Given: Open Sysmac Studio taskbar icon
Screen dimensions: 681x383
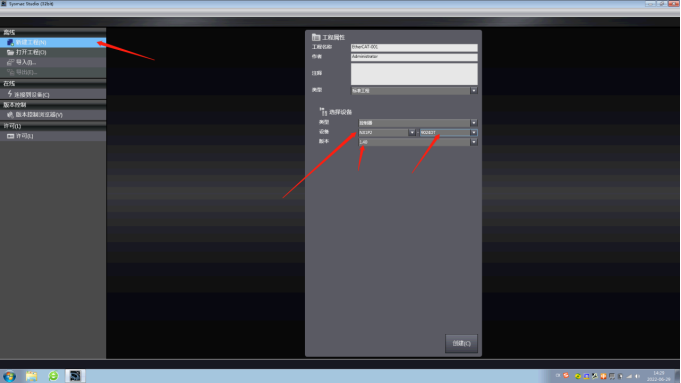Looking at the screenshot, I should [x=75, y=376].
